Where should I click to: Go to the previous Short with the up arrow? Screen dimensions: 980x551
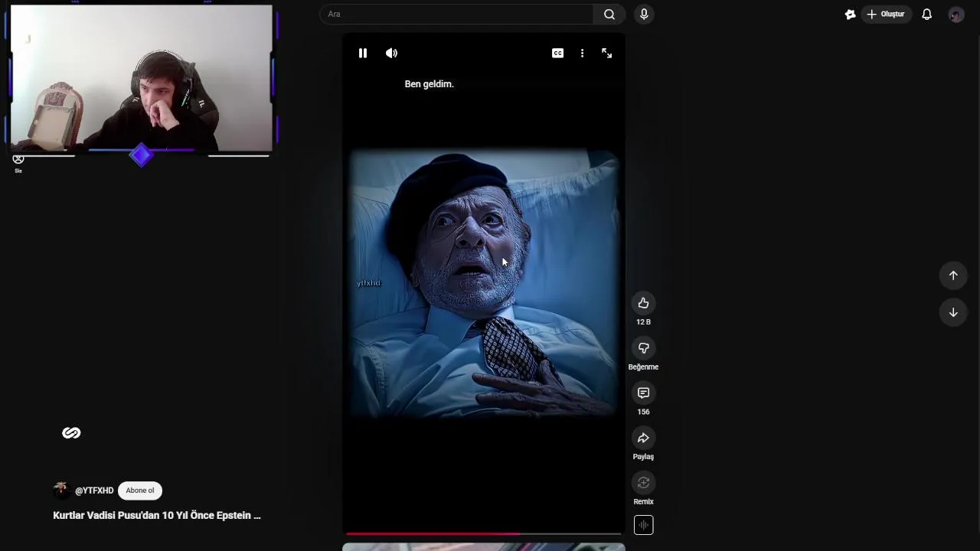pyautogui.click(x=953, y=275)
